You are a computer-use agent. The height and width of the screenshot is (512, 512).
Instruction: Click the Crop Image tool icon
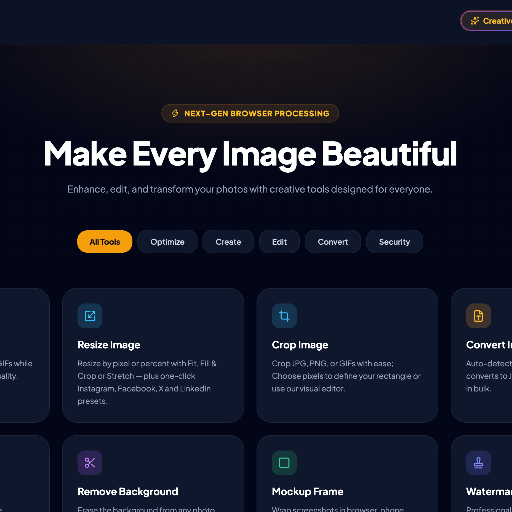[x=284, y=316]
